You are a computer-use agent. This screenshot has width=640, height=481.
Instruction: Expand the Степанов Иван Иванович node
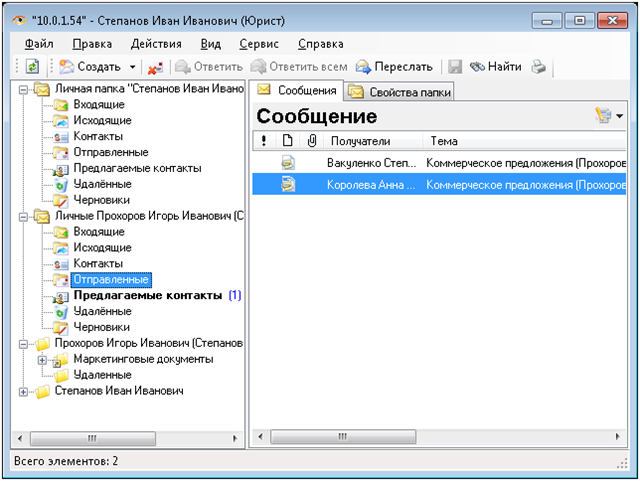pos(23,392)
